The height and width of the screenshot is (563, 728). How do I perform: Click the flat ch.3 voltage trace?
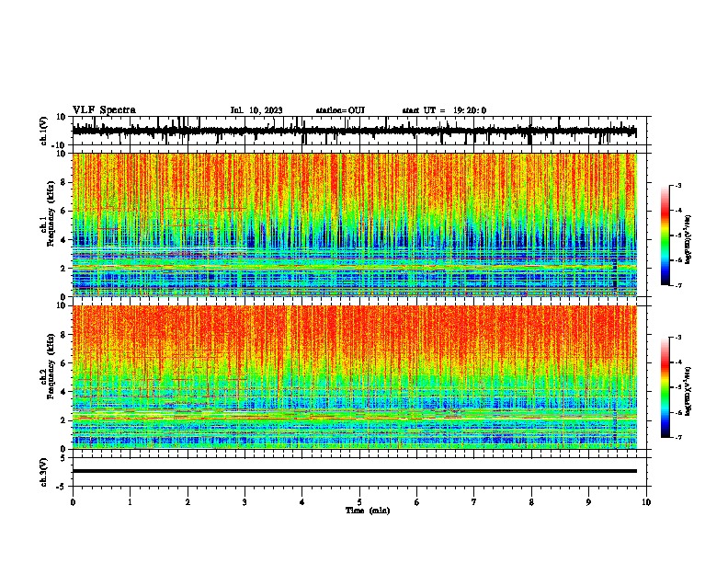[x=355, y=471]
